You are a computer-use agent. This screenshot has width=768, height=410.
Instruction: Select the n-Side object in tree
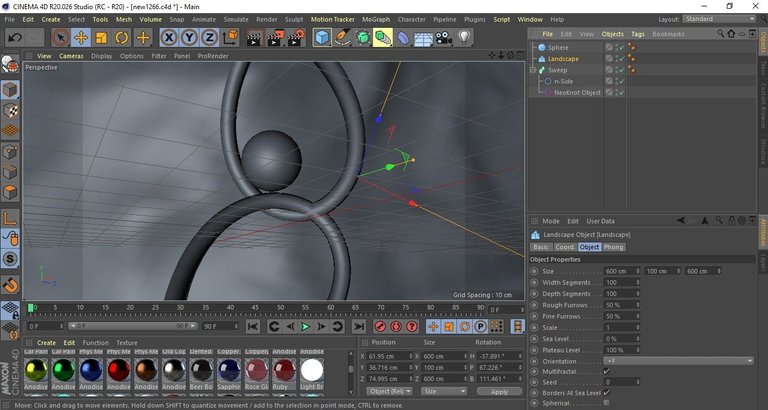tap(563, 81)
